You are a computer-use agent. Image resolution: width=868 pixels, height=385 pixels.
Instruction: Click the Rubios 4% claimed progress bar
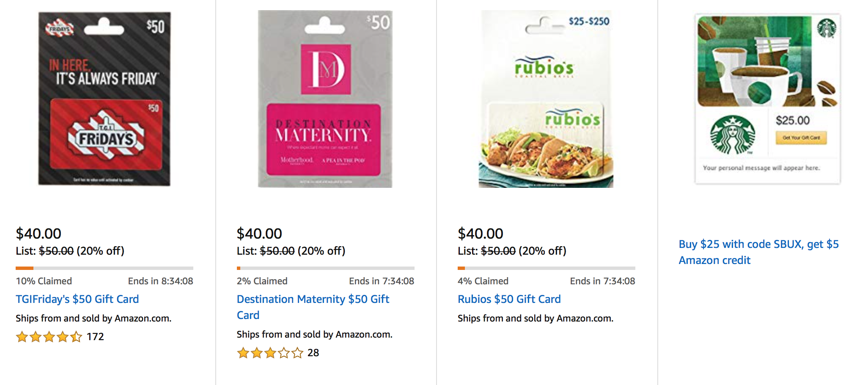coord(546,268)
